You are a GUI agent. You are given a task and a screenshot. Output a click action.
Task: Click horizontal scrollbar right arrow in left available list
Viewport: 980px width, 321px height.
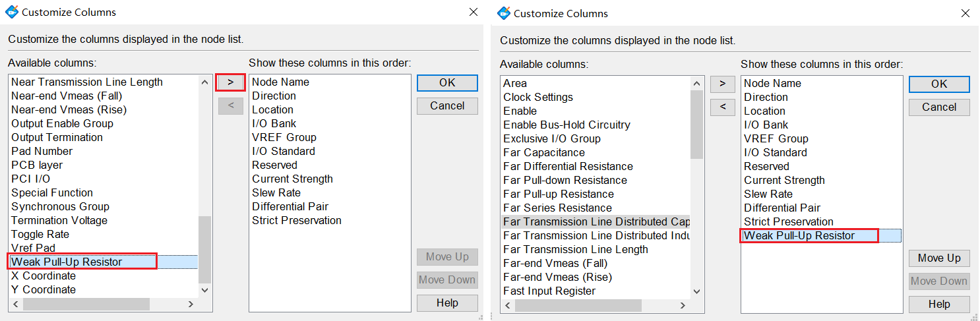point(191,305)
